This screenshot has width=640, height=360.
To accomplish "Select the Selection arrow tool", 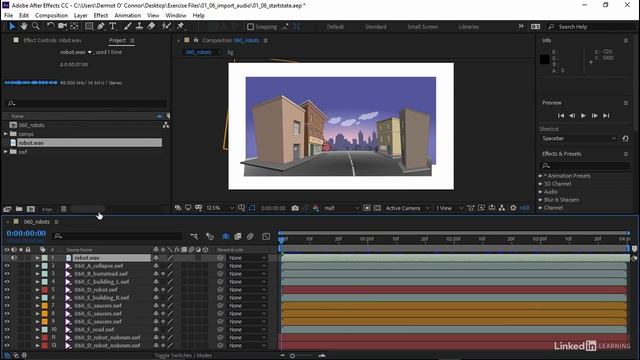I will pos(12,27).
